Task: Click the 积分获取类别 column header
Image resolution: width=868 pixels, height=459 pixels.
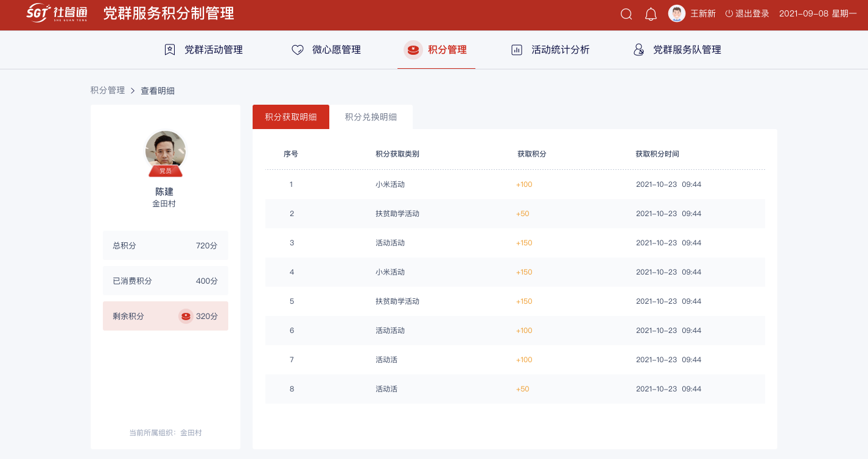Action: (x=397, y=154)
